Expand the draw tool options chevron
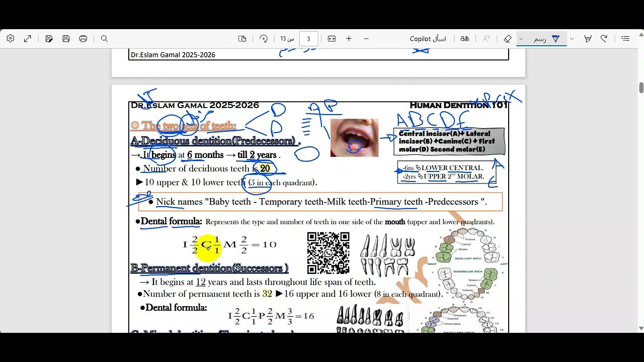644x362 pixels. 521,39
